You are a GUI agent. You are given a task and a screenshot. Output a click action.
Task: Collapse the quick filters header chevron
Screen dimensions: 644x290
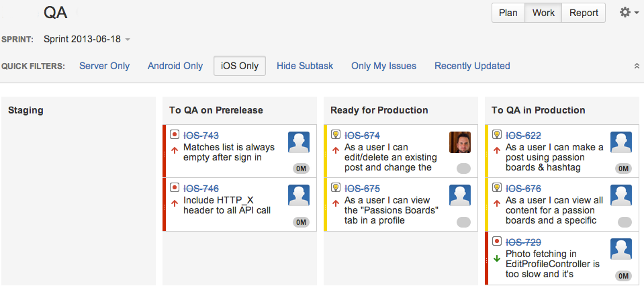[x=637, y=66]
